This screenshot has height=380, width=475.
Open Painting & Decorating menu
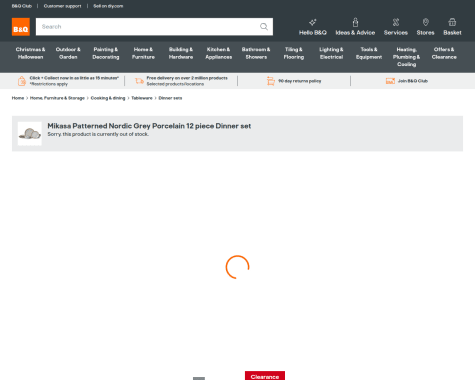click(106, 53)
